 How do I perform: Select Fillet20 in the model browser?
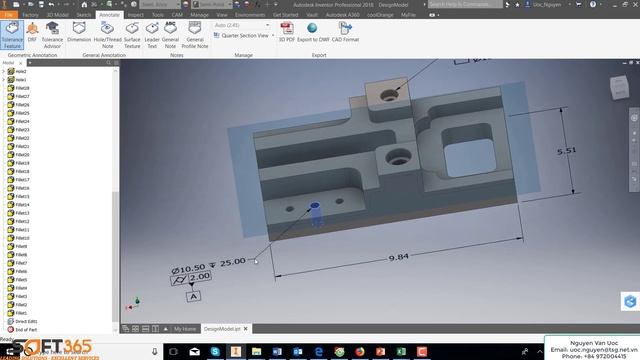[x=22, y=155]
